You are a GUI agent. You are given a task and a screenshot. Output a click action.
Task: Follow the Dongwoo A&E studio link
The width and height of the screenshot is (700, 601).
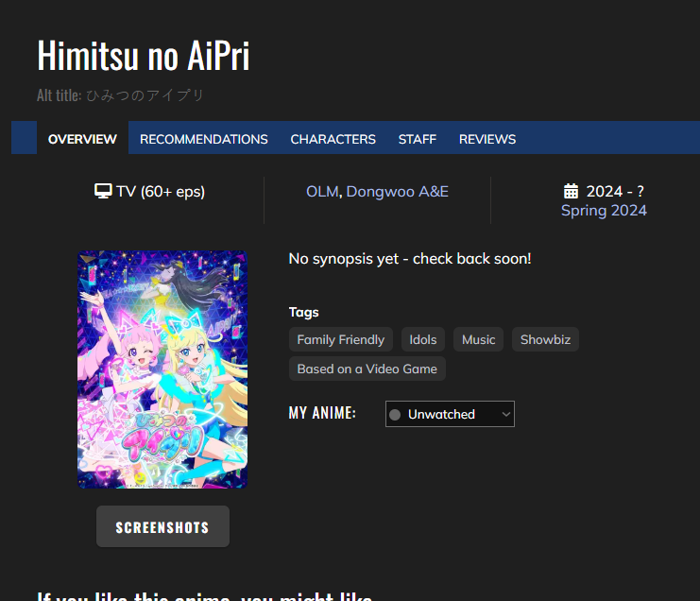tap(397, 192)
